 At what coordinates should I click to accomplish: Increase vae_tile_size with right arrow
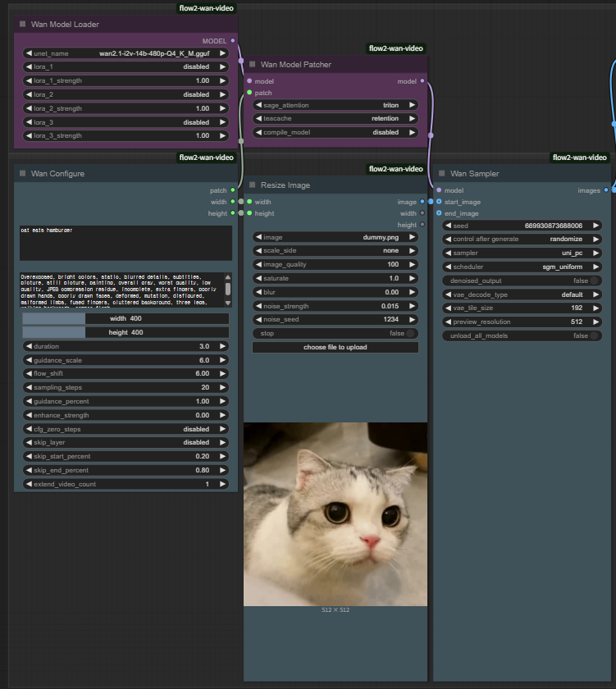pos(595,308)
